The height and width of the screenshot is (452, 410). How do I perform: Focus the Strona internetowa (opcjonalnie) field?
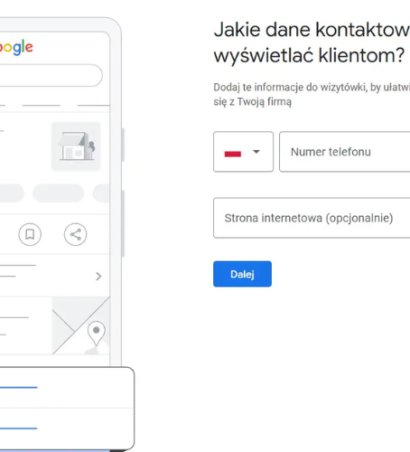312,218
